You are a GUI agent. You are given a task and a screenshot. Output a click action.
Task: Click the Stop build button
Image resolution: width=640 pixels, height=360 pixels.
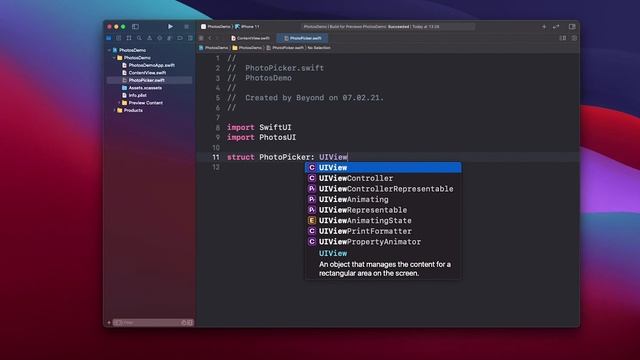[187, 27]
